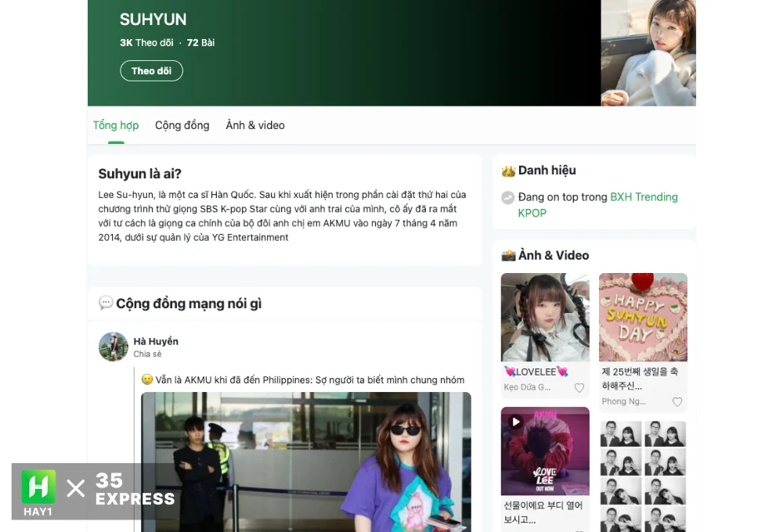
Task: Click the camera icon beside Ảnh & Video heading
Action: (508, 256)
